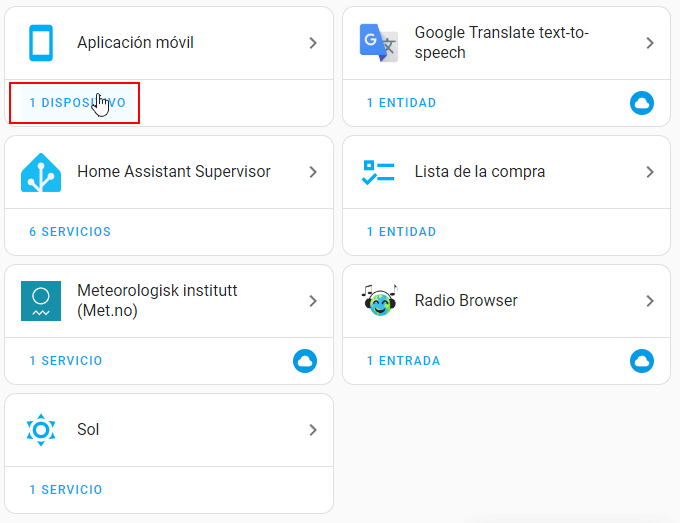Click the Aplicación móvil phone icon
The width and height of the screenshot is (680, 523).
[x=41, y=43]
